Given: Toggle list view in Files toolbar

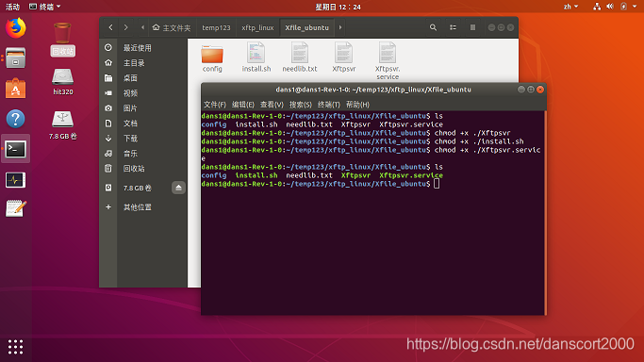Looking at the screenshot, I should click(453, 27).
